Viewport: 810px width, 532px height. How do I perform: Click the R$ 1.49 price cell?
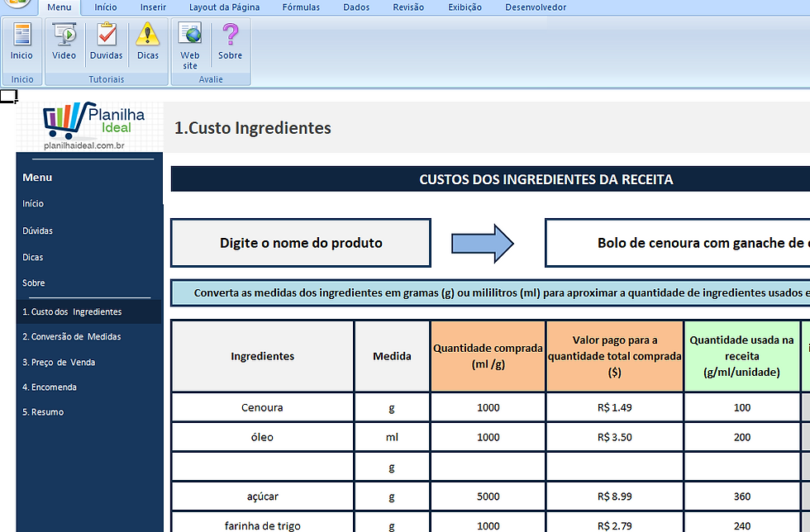point(615,407)
